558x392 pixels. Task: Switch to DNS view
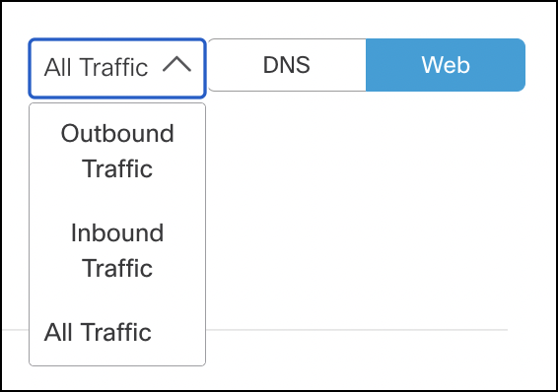(x=287, y=65)
